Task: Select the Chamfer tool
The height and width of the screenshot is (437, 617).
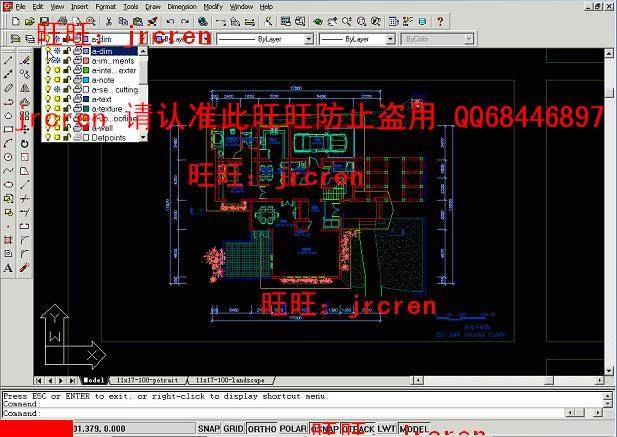Action: click(25, 240)
